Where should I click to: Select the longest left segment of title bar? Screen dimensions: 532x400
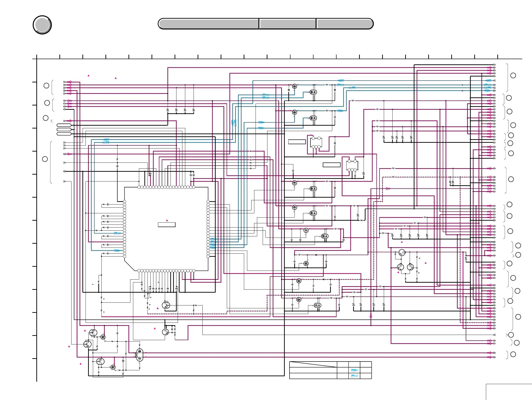pos(209,24)
